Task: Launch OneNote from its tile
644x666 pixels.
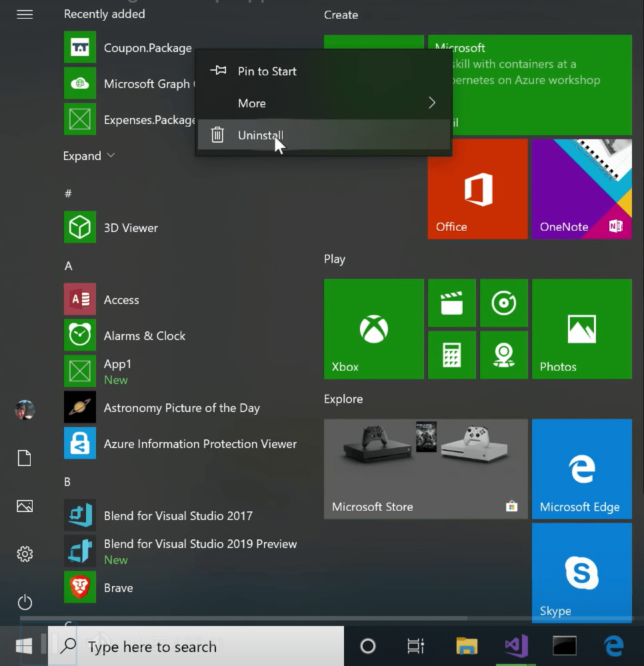Action: pos(581,188)
